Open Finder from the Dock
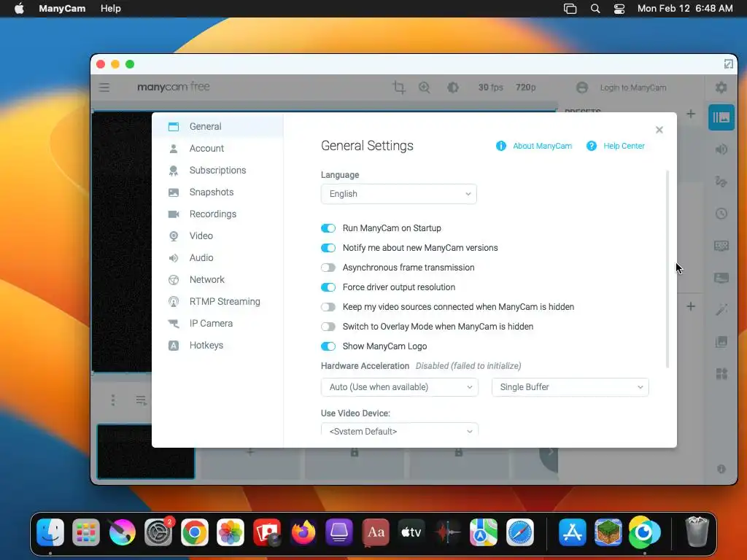This screenshot has height=560, width=747. pos(50,532)
